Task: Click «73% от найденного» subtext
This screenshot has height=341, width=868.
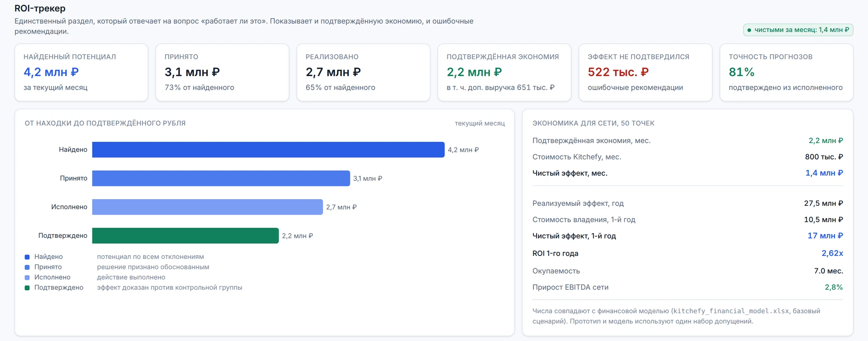Action: point(199,88)
